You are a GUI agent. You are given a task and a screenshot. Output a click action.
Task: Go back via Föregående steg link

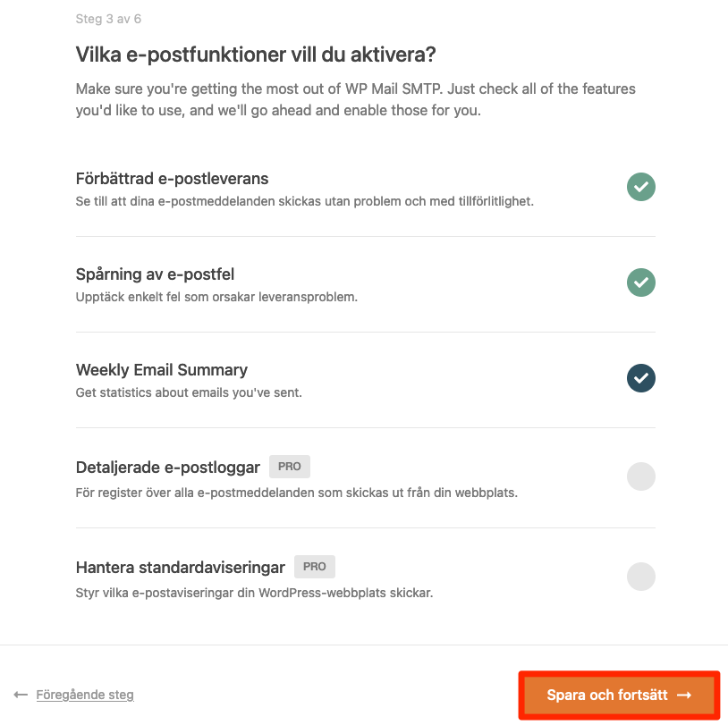[85, 695]
